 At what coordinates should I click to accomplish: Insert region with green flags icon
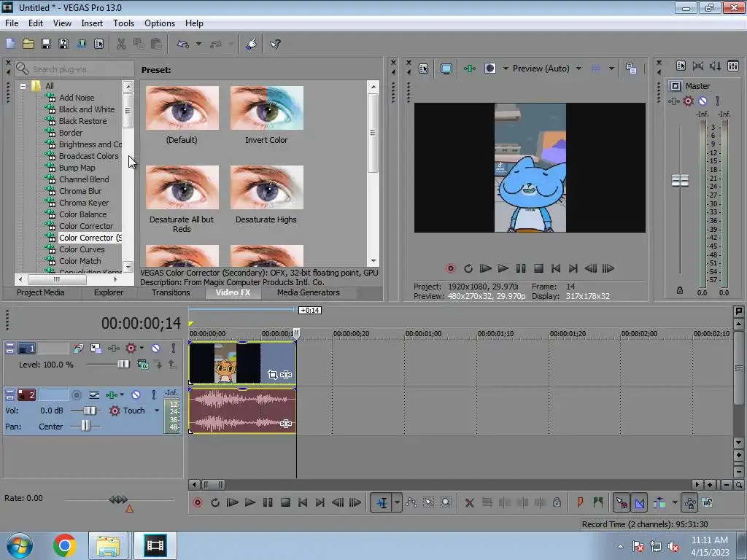point(598,502)
